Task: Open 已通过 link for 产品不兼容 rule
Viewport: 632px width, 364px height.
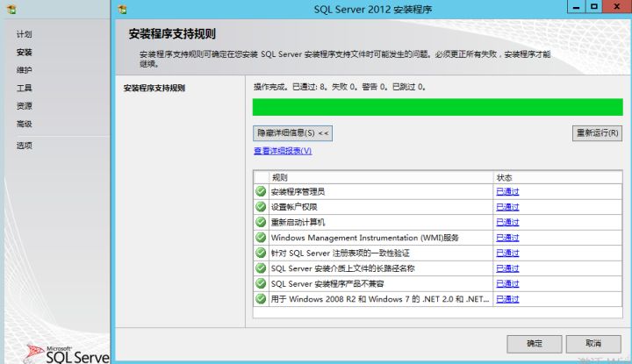Action: point(507,283)
